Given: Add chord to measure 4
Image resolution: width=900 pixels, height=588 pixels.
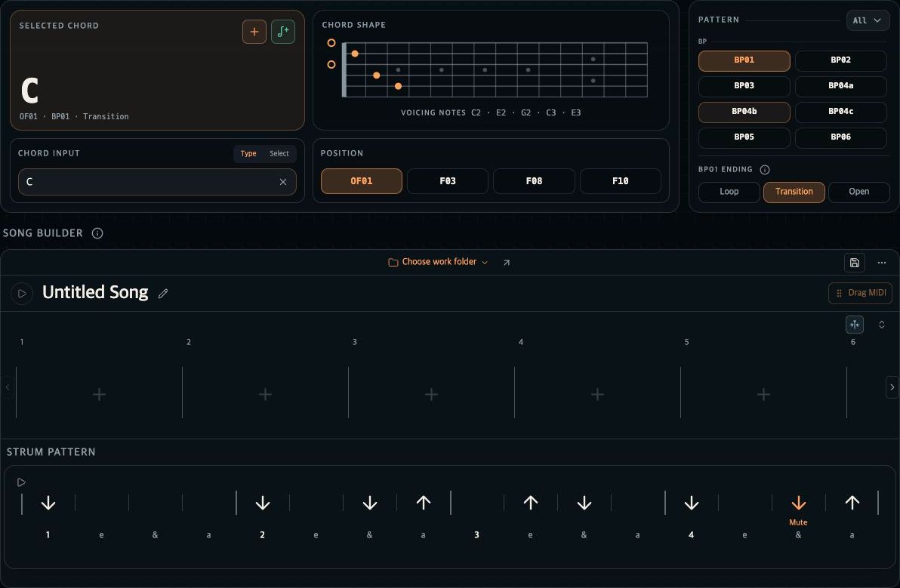Looking at the screenshot, I should click(x=597, y=394).
